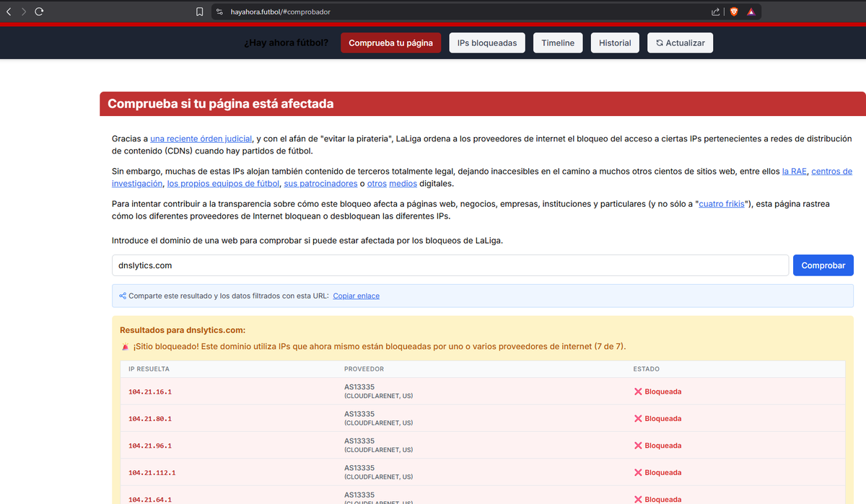The height and width of the screenshot is (504, 866).
Task: Open site settings icon beside the URL
Action: 219,12
